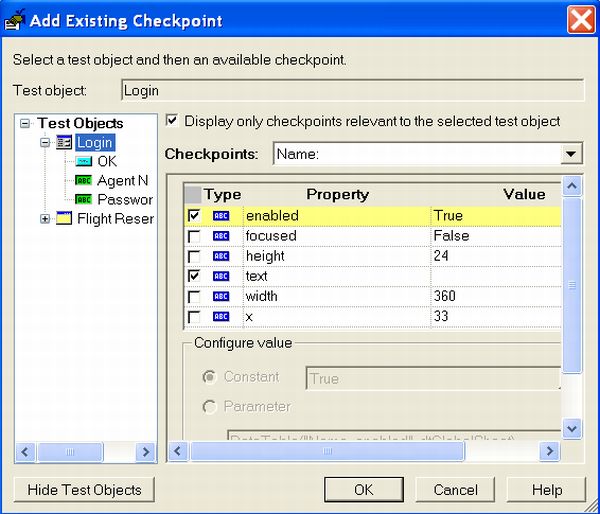600x514 pixels.
Task: Click the properties panel scroll down arrow
Action: coord(572,429)
